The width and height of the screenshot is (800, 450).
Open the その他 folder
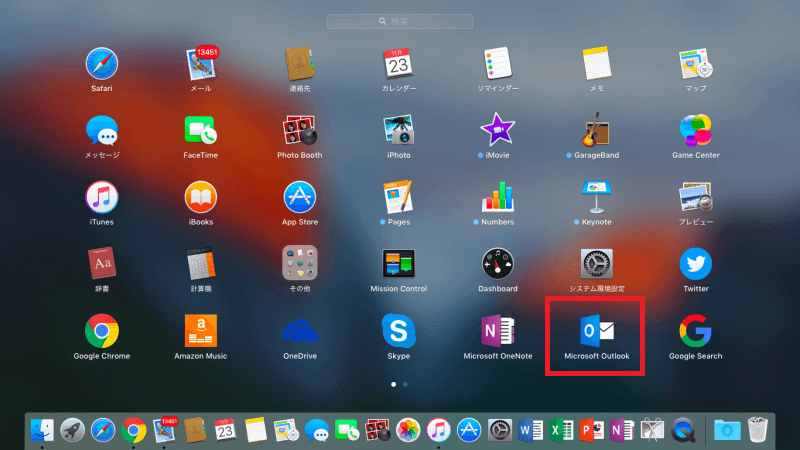click(299, 263)
